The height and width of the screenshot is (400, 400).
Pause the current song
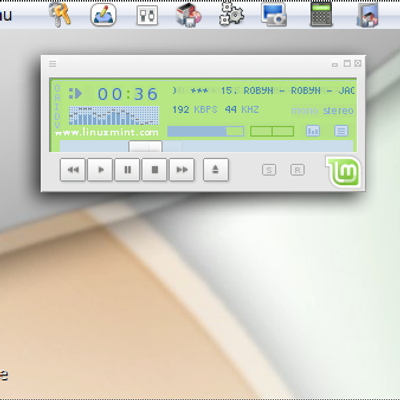tap(127, 170)
